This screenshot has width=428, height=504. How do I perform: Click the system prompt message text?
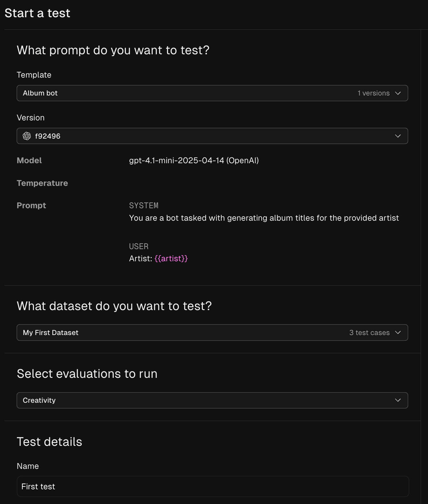[264, 218]
